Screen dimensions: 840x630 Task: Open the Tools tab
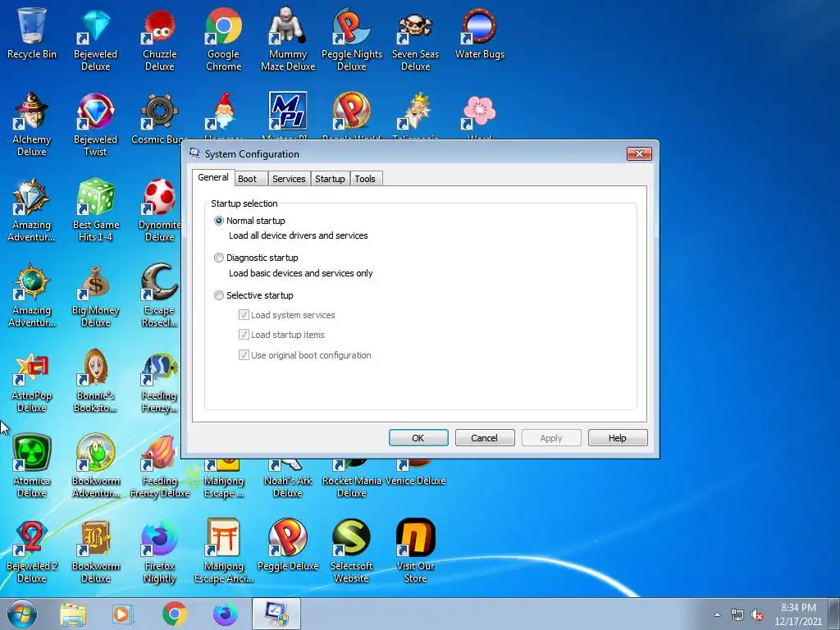click(365, 179)
